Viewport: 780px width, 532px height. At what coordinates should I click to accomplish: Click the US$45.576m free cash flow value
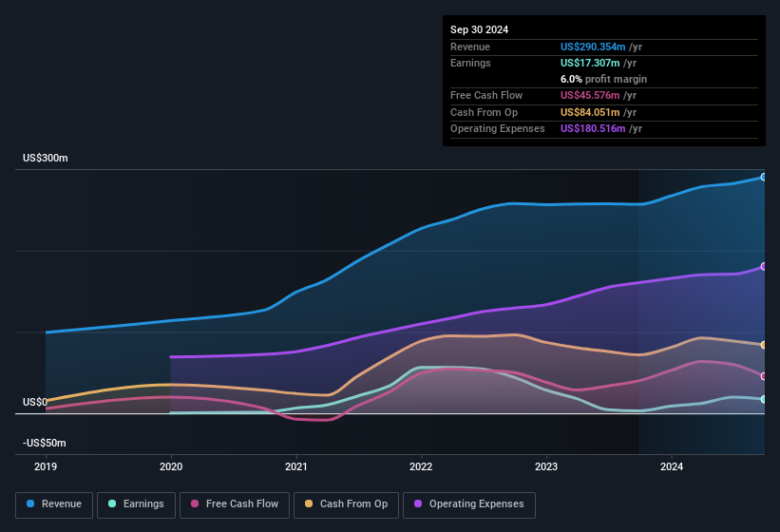pos(590,95)
